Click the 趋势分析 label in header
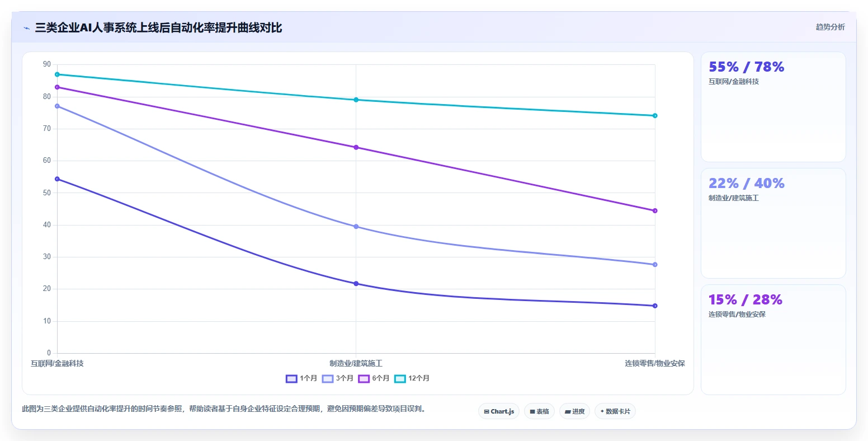The image size is (868, 441). click(830, 27)
